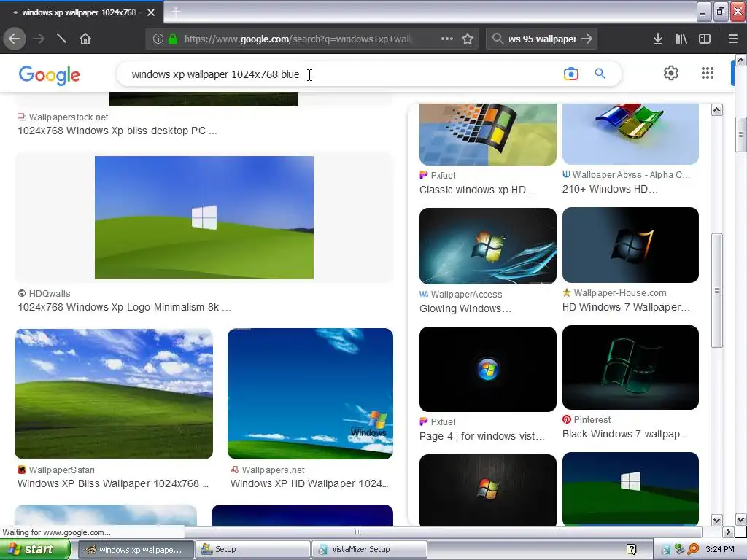Close the windows xp wallpaper tab
This screenshot has width=747, height=560.
(x=151, y=12)
